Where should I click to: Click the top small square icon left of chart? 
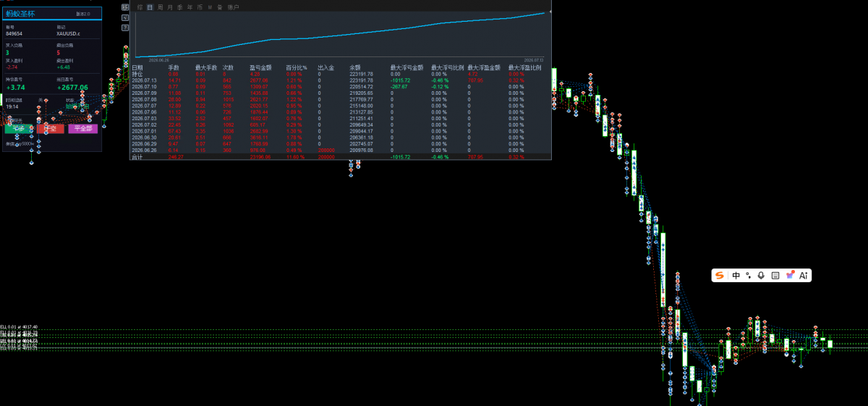point(125,7)
